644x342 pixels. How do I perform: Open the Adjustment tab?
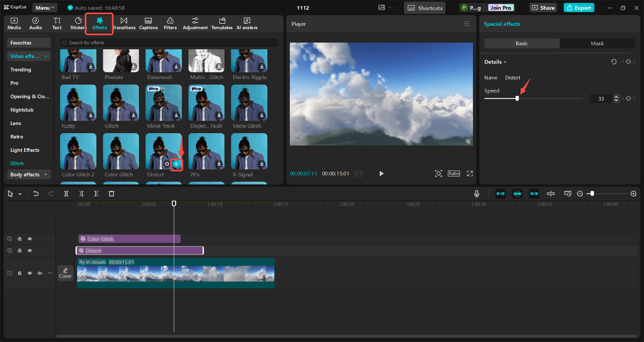[195, 23]
